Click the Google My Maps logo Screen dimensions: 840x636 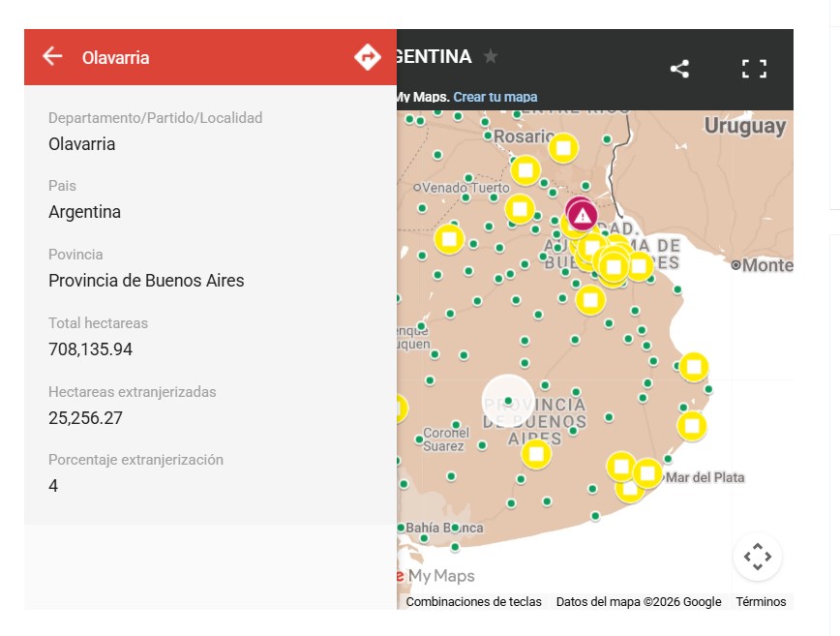coord(436,576)
